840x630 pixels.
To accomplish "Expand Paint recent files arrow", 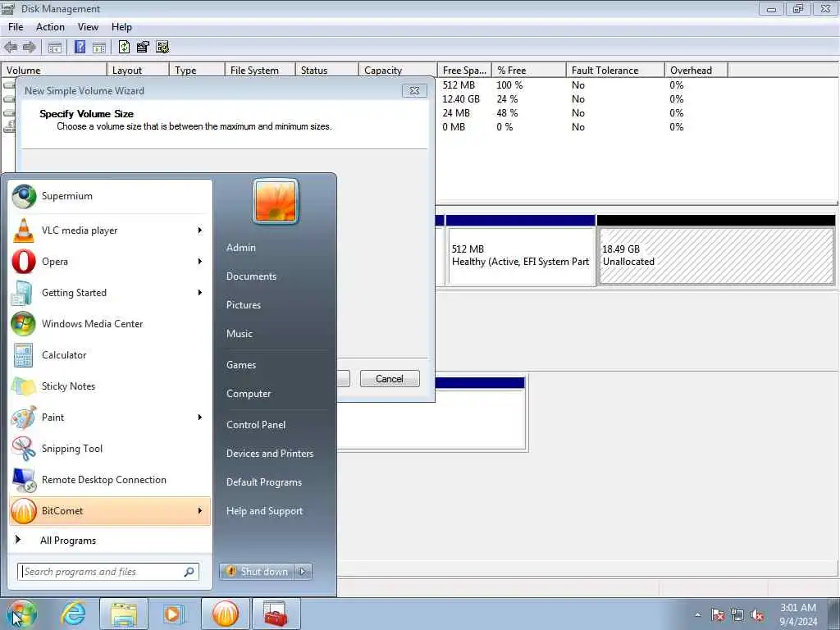I will (200, 418).
